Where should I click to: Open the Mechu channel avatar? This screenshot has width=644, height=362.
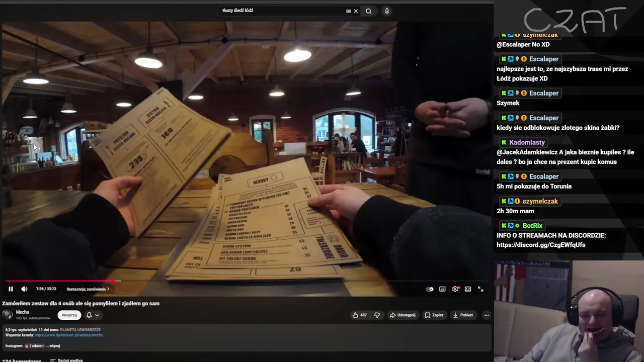point(8,315)
